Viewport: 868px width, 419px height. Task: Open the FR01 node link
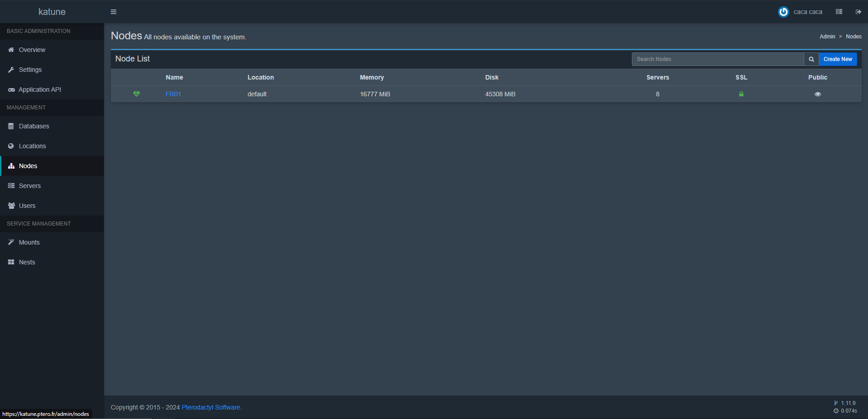(173, 94)
